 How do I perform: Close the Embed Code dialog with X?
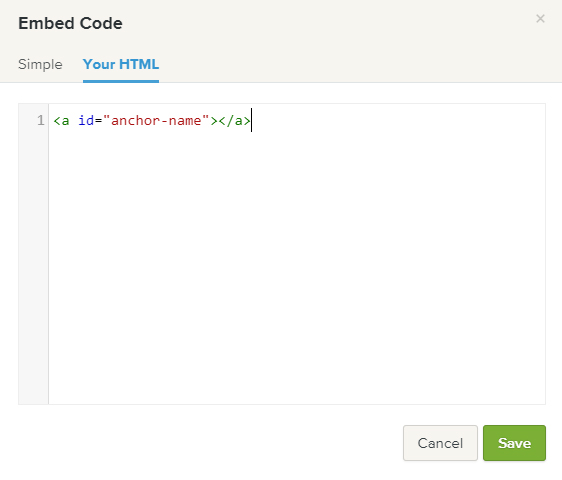540,19
